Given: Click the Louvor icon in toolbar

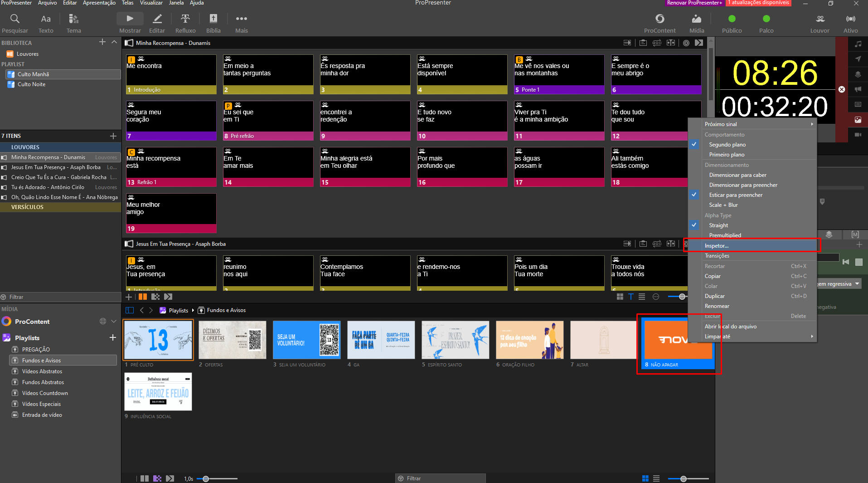Looking at the screenshot, I should (820, 23).
